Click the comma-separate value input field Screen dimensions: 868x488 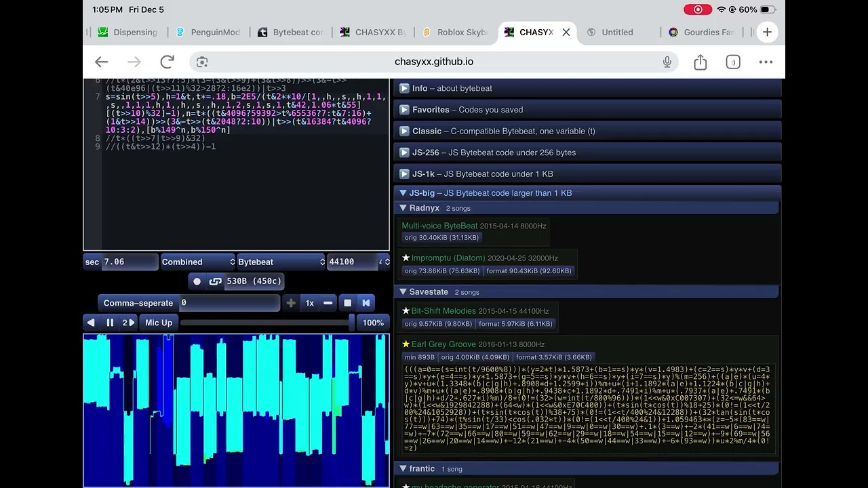[229, 303]
